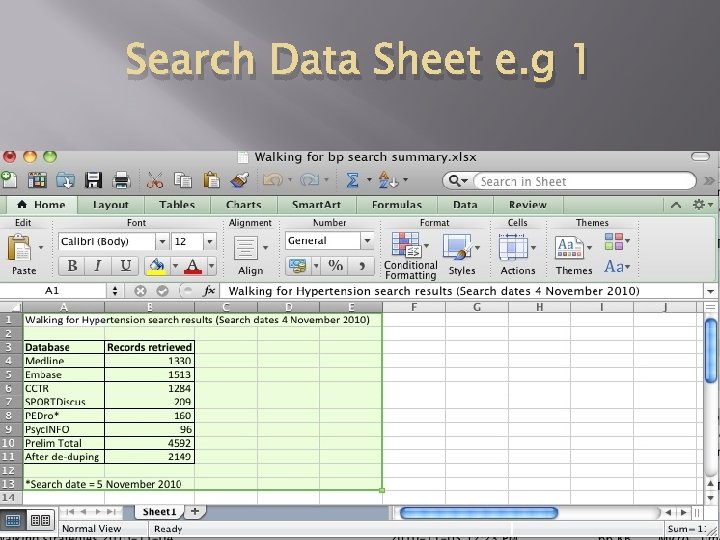Switch to the Tables ribbon tab
This screenshot has width=720, height=540.
click(x=177, y=205)
